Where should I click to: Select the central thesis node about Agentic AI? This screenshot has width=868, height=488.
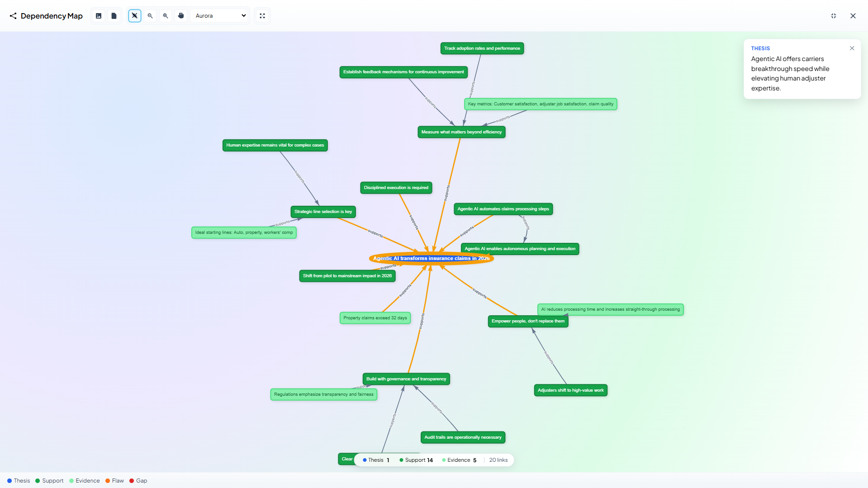click(x=431, y=258)
